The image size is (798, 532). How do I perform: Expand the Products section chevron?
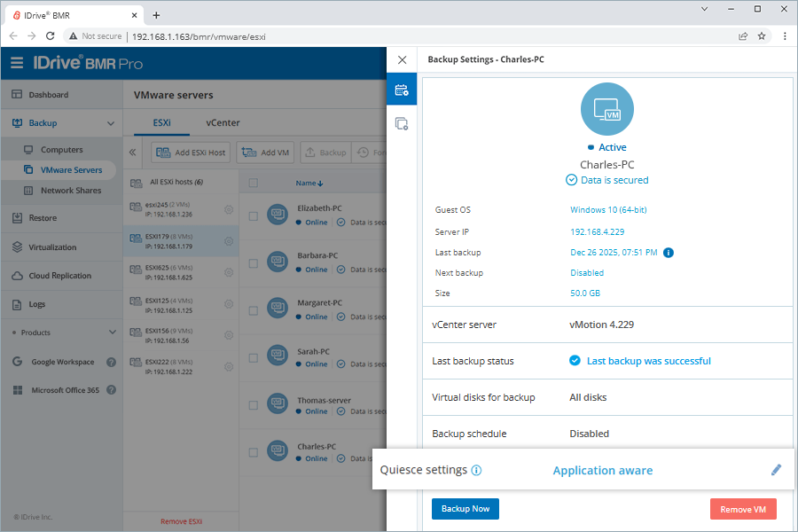point(112,332)
